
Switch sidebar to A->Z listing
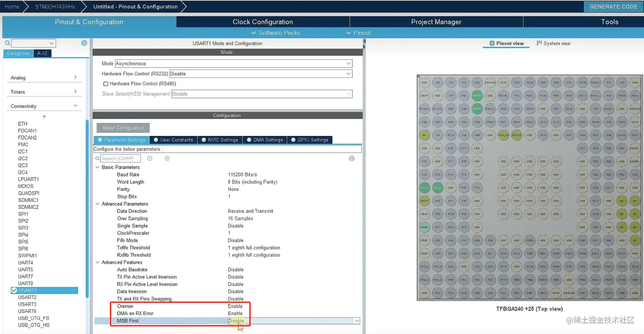click(x=43, y=53)
